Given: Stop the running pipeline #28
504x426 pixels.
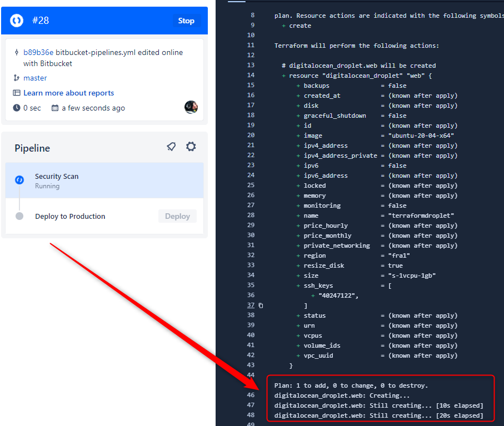Looking at the screenshot, I should (186, 21).
